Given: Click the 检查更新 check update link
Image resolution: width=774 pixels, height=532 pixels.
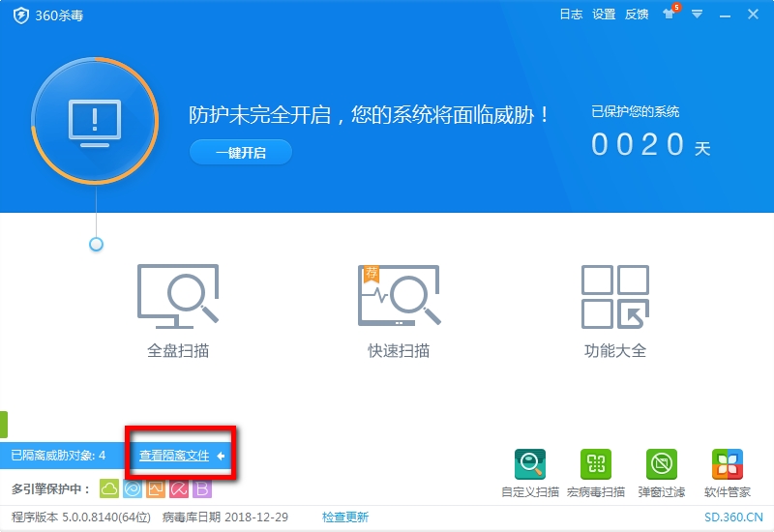Looking at the screenshot, I should (345, 517).
